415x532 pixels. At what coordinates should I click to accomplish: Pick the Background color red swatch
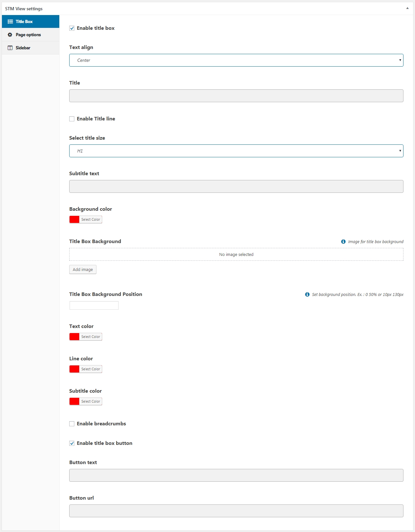click(74, 219)
